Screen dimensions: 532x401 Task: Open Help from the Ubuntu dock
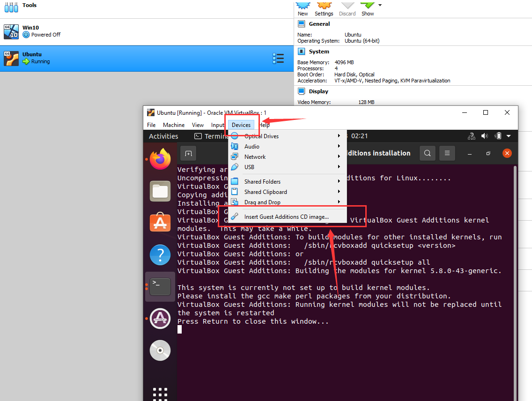(160, 255)
